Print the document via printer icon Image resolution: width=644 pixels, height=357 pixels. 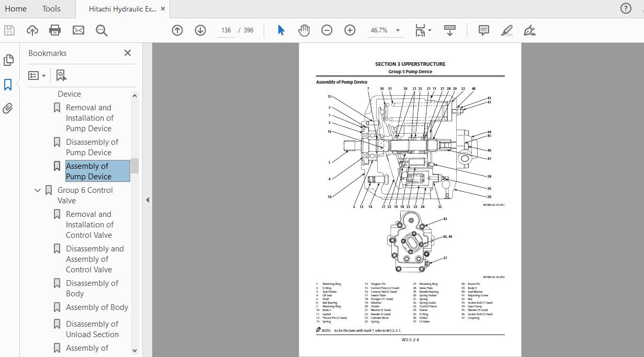tap(55, 30)
